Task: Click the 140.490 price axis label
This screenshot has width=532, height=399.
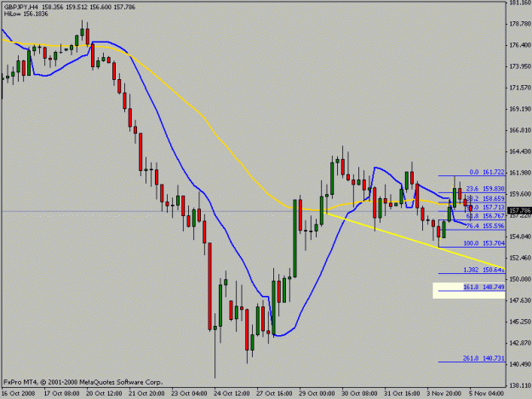Action: pos(520,364)
